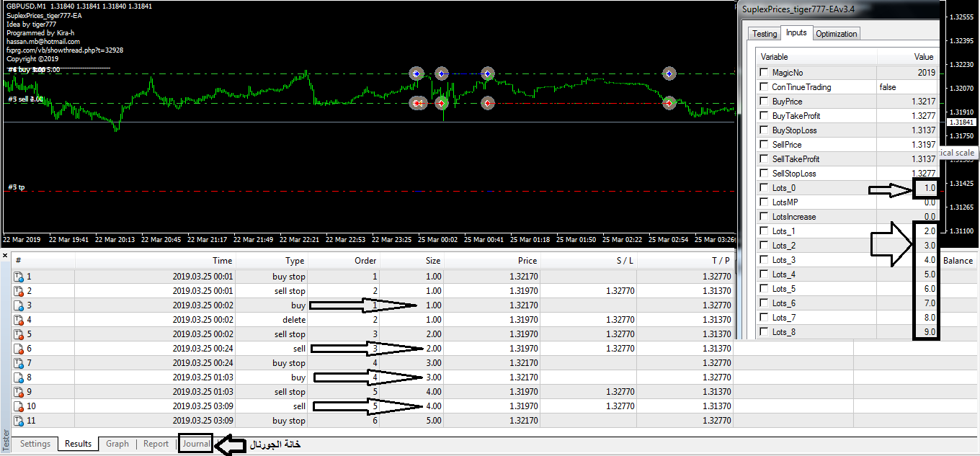This screenshot has height=456, width=980.
Task: Tick the BuyTakeProfit checkbox
Action: point(765,116)
